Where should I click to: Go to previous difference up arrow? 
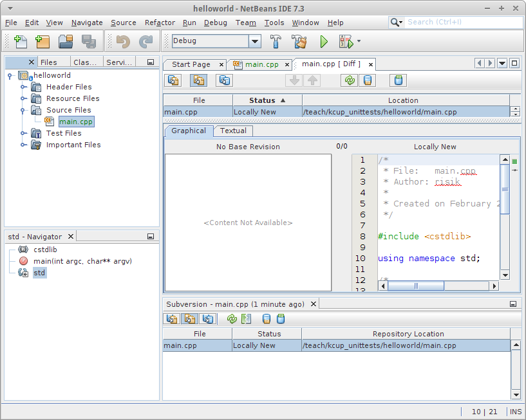click(x=312, y=80)
